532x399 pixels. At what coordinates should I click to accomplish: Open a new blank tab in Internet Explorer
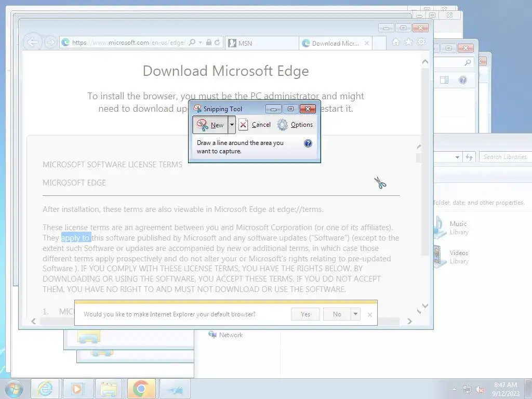[379, 43]
